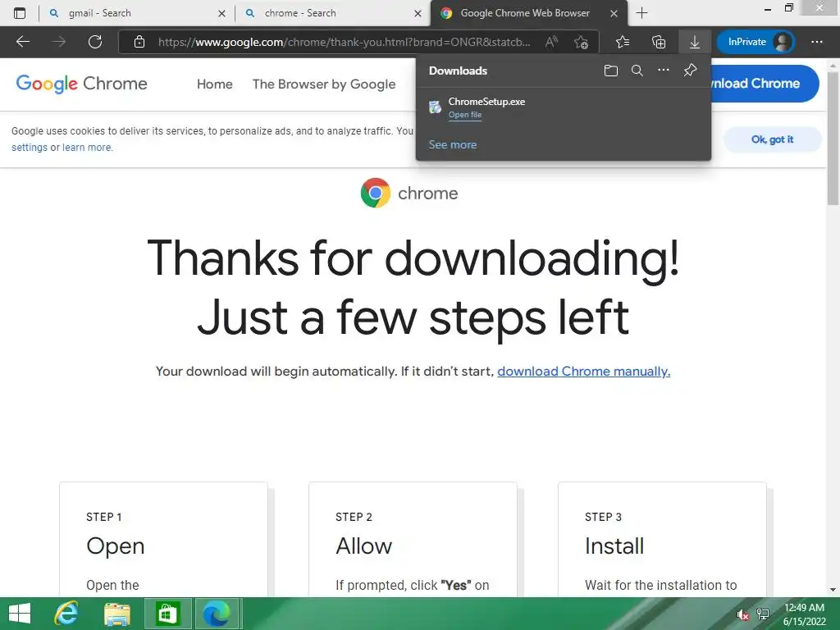This screenshot has width=840, height=630.
Task: Toggle the Downloads toolbar icon
Action: coord(694,42)
